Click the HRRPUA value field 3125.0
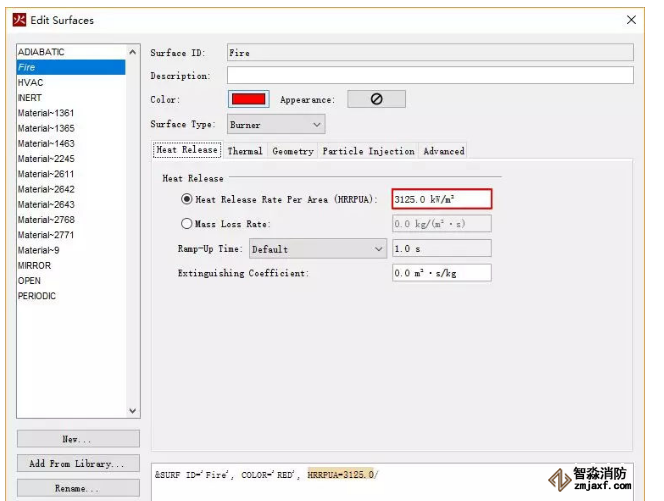Viewport: 664px width, 501px height. tap(441, 199)
